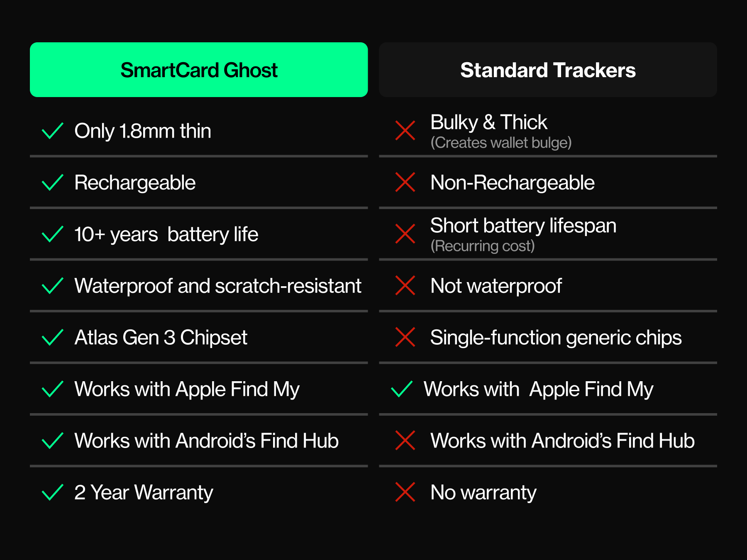Click the Waterproof and scratch-resistant text
Screen dimensions: 747x560
coord(218,286)
